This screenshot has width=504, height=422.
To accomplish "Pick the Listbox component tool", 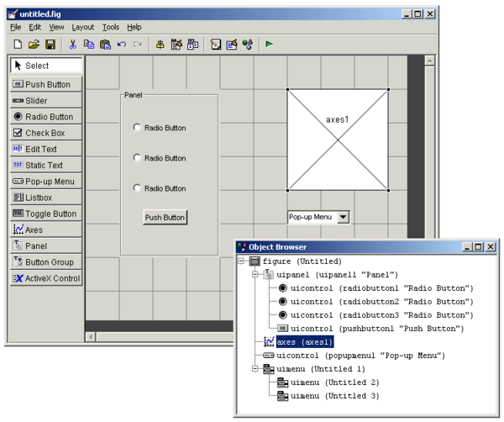I will click(46, 198).
